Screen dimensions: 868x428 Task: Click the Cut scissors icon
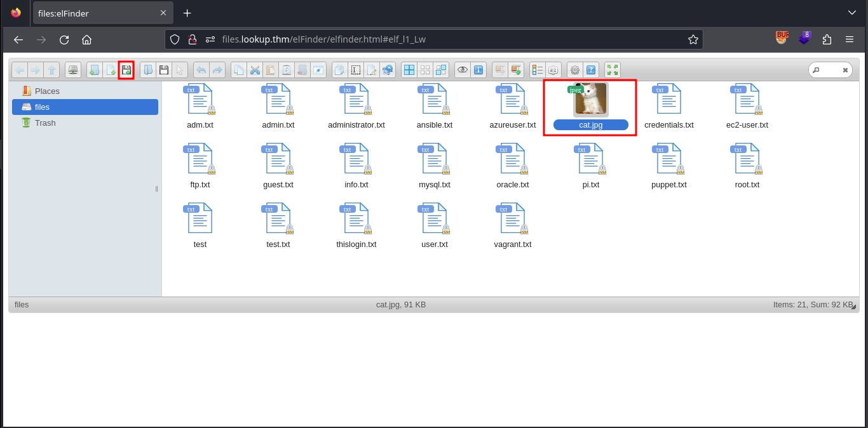coord(255,70)
